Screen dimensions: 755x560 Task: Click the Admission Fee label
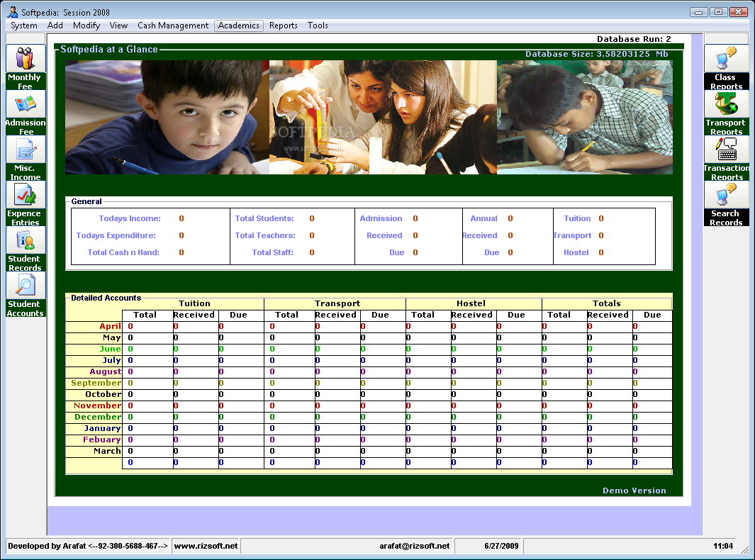coord(26,127)
